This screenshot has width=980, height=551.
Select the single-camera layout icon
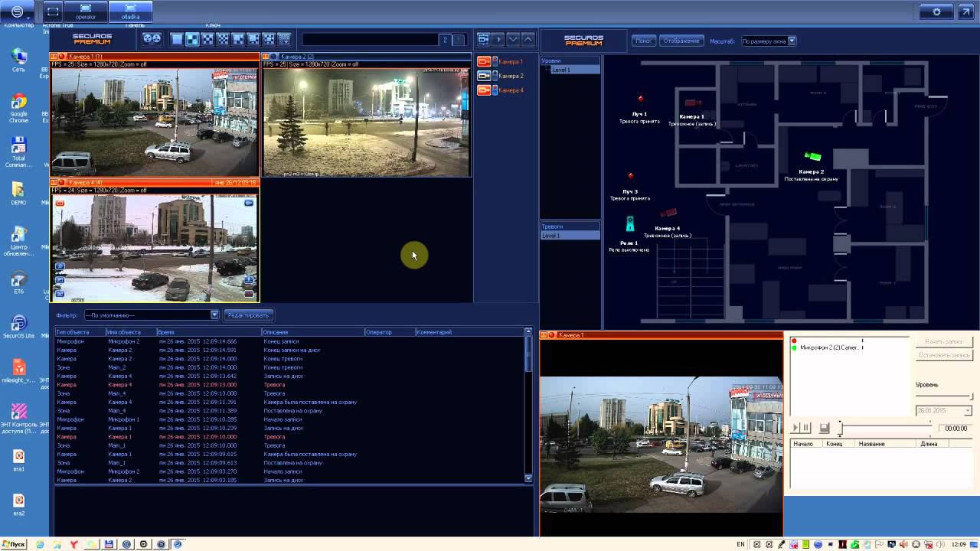[x=177, y=39]
